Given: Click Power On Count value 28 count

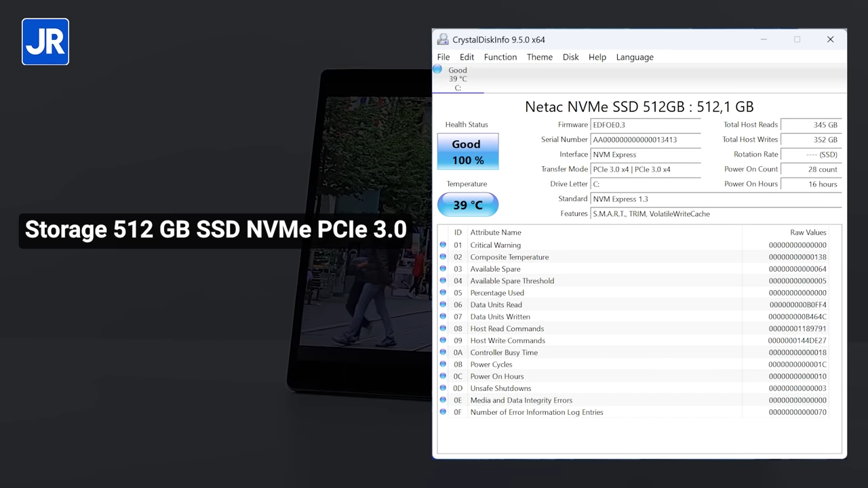Looking at the screenshot, I should [x=811, y=169].
